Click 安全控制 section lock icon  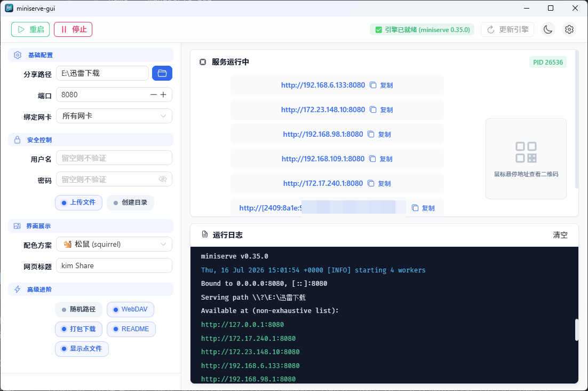17,140
